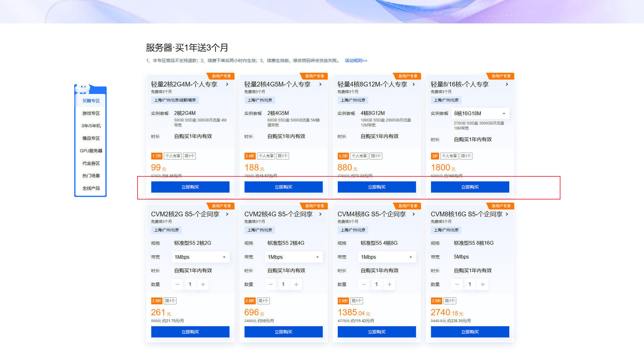Expand arrow beside 轻量8/16核-个人专享 title

507,84
